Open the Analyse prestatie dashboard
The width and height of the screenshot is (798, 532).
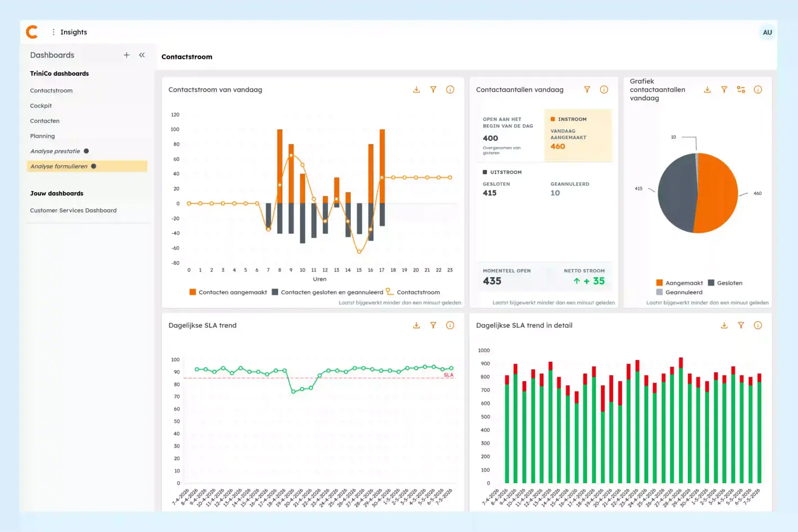(55, 151)
